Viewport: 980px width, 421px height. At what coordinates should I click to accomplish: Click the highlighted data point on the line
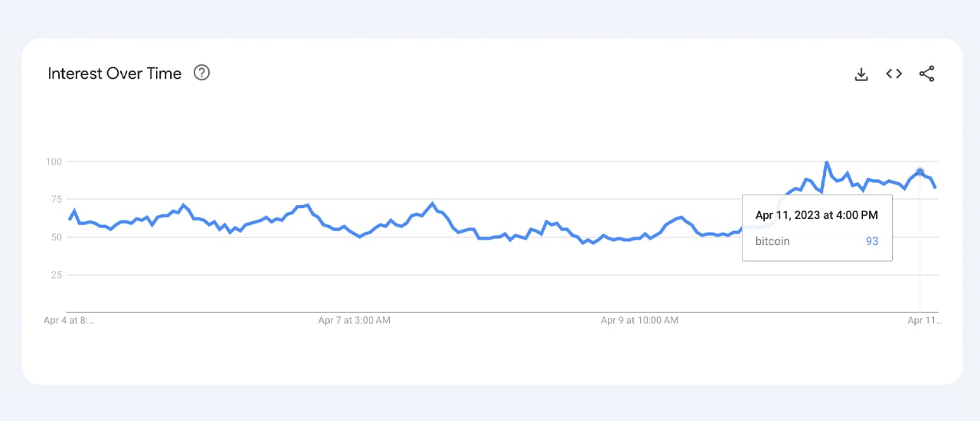(x=920, y=172)
